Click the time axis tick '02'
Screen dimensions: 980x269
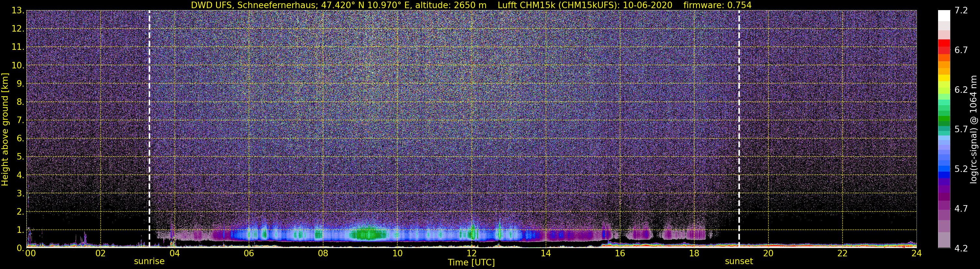tap(101, 254)
